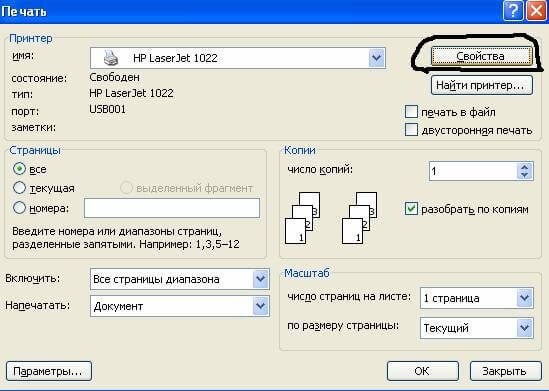Uncheck разобрать по копиям checkbox
The image size is (549, 391).
pyautogui.click(x=411, y=209)
